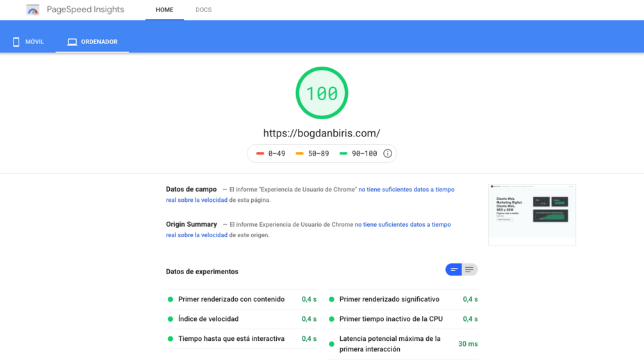644x362 pixels.
Task: Click the mobile phone icon
Action: (16, 42)
